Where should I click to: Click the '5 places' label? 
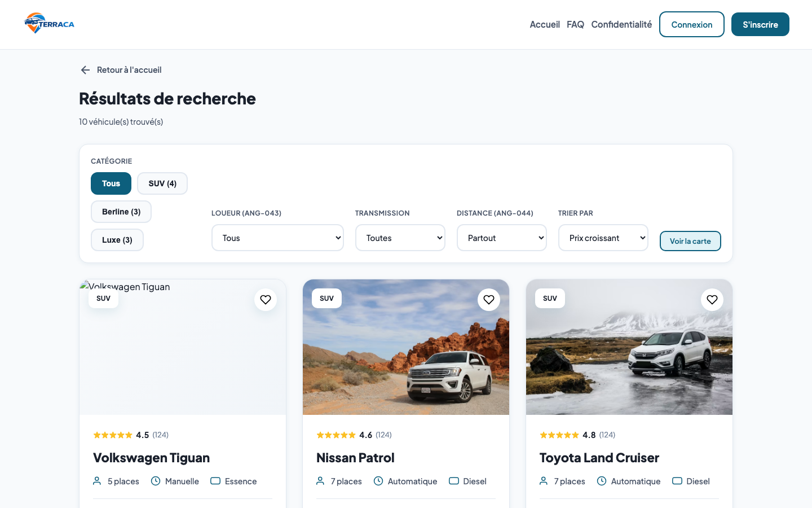pos(123,481)
